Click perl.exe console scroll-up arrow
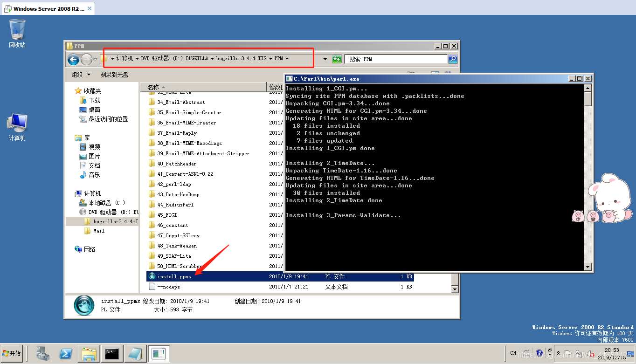 pos(588,88)
